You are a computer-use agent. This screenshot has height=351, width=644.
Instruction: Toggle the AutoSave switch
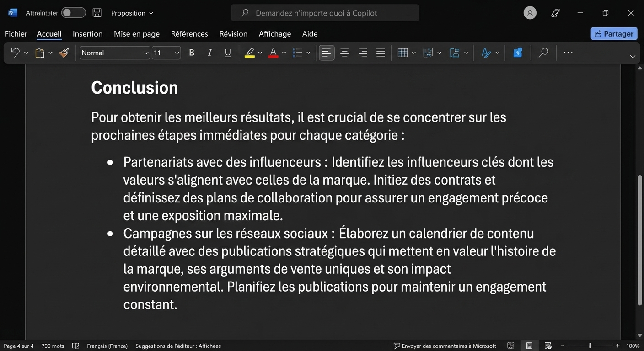coord(74,13)
